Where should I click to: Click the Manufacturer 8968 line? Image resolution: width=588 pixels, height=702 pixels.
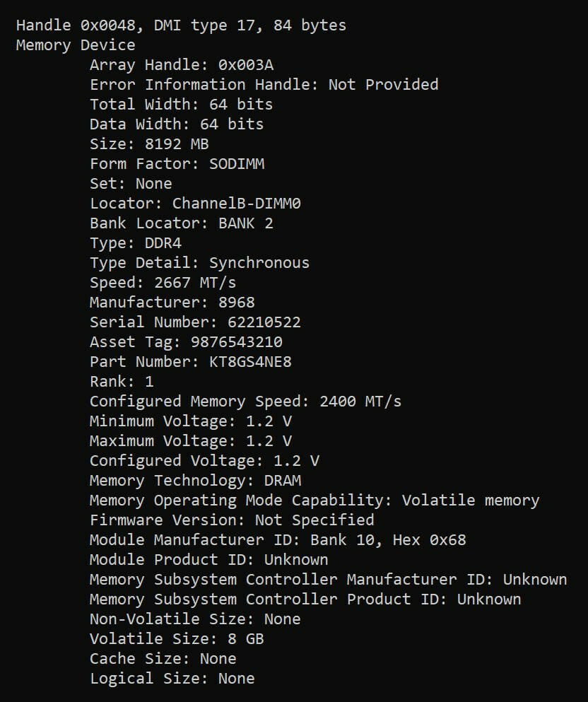172,303
